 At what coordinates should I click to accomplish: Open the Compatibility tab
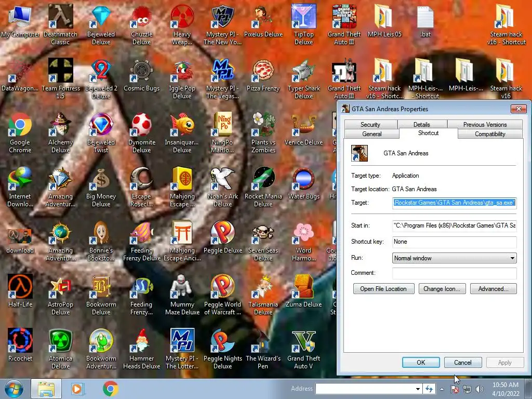(490, 134)
